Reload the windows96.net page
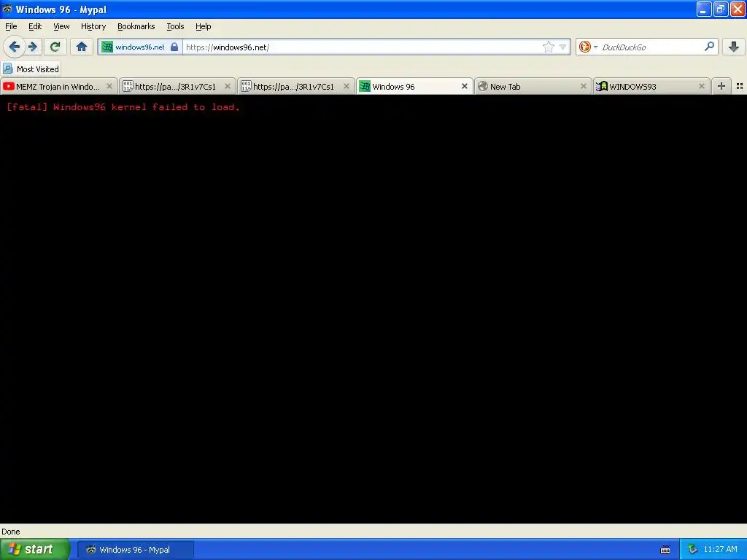Screen dimensions: 747x560 click(55, 47)
